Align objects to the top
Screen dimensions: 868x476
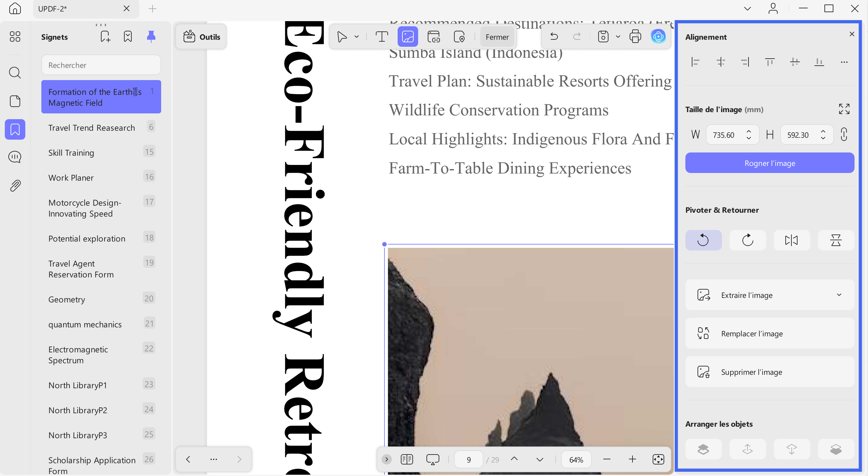(770, 62)
